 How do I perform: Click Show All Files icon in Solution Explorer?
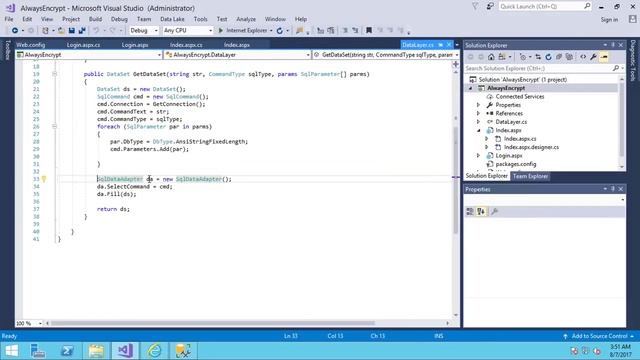click(569, 57)
